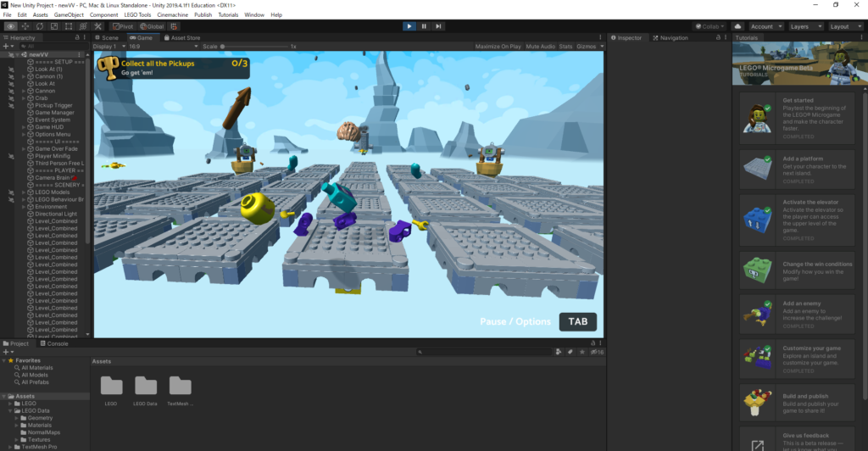Open the Layers dropdown

[x=805, y=26]
